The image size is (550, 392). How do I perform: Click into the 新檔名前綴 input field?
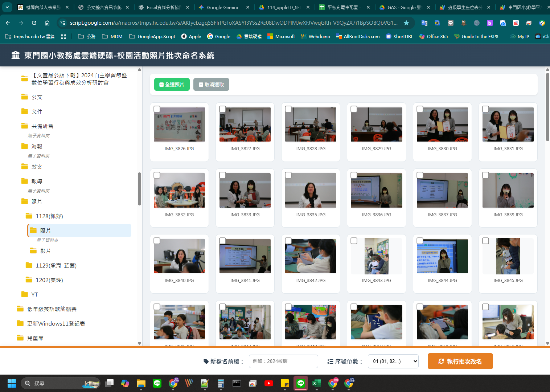(283, 361)
